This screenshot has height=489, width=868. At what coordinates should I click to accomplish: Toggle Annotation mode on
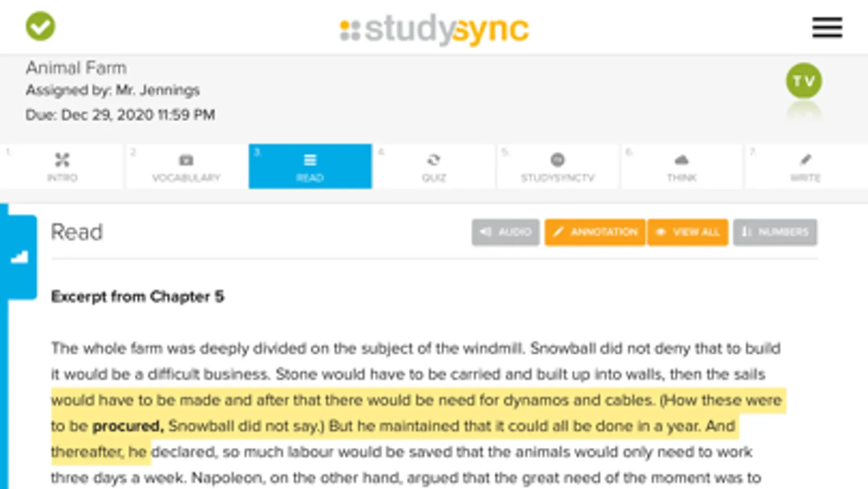(x=595, y=233)
